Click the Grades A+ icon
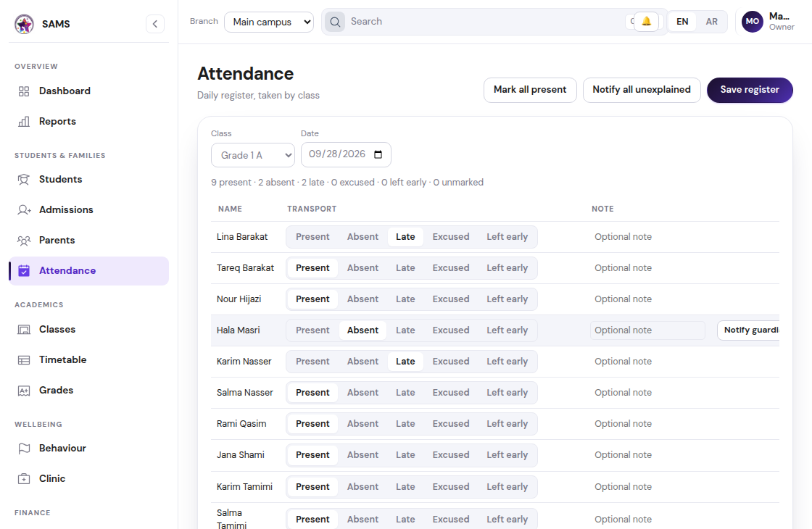Image resolution: width=812 pixels, height=529 pixels. (24, 391)
